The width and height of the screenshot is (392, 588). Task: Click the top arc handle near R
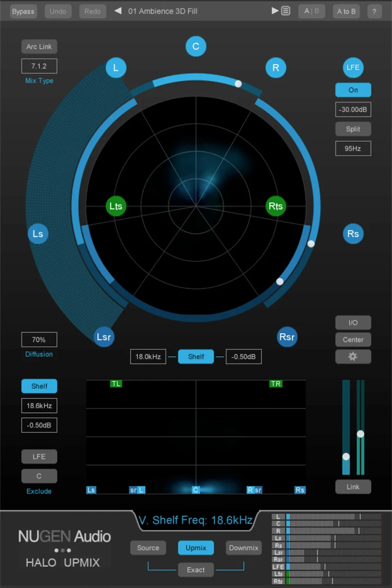point(238,84)
